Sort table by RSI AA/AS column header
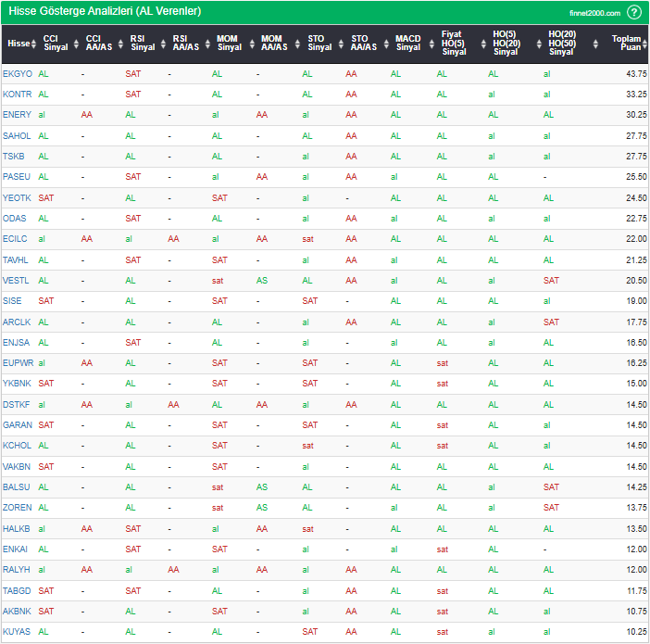The width and height of the screenshot is (650, 644). [x=184, y=44]
